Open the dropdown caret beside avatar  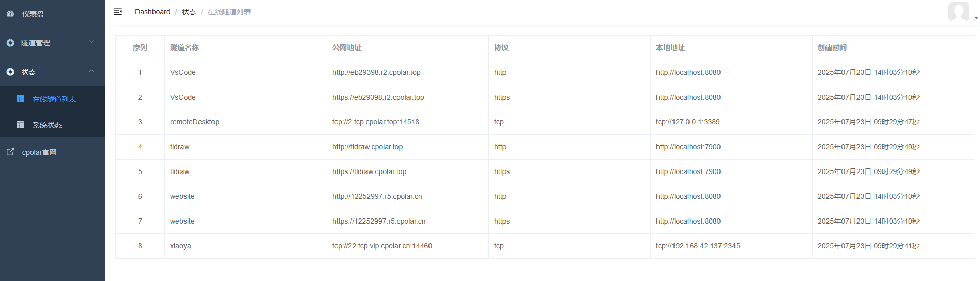pos(976,18)
